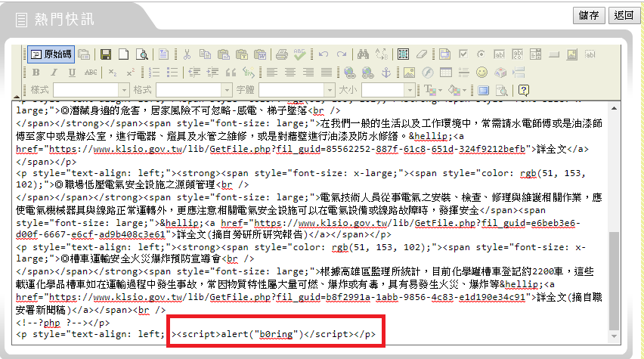This screenshot has width=644, height=359.
Task: Align text left
Action: pos(271,73)
